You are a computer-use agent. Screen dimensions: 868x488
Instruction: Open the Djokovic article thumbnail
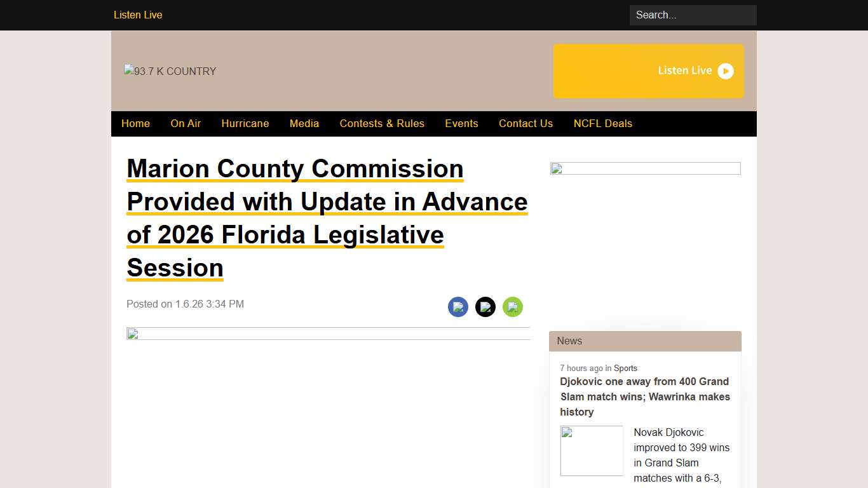(592, 451)
